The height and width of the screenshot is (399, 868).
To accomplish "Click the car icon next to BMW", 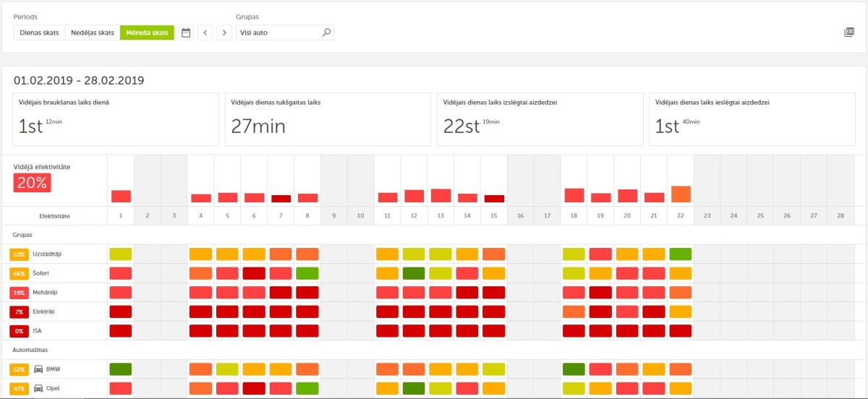I will 39,369.
